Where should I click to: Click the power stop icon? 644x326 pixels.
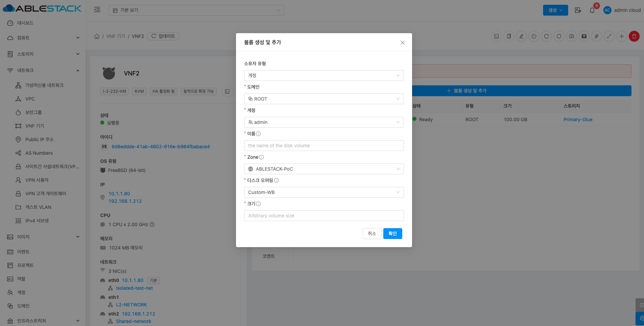tap(534, 36)
